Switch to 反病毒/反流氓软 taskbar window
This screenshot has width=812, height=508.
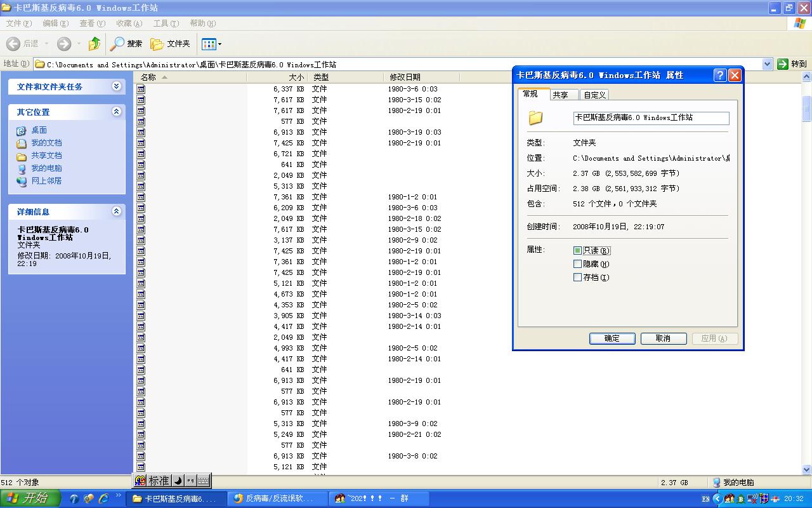click(x=279, y=498)
